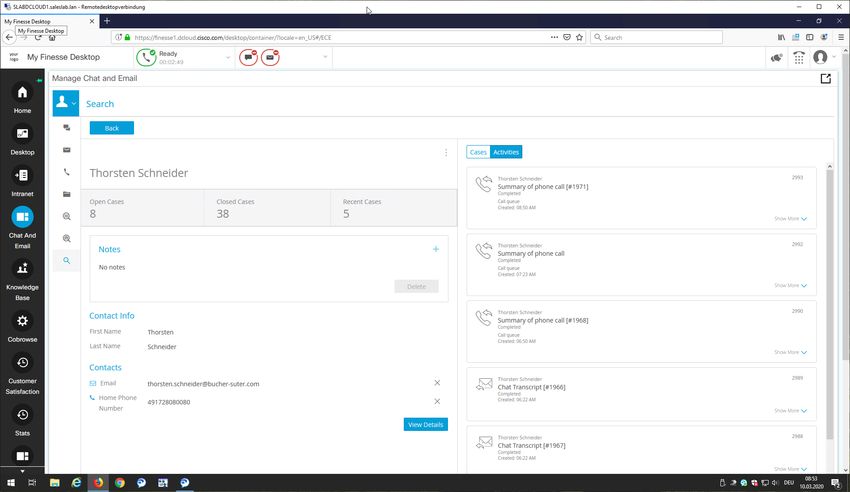Remove the email contact with X
The width and height of the screenshot is (850, 492).
tap(437, 383)
